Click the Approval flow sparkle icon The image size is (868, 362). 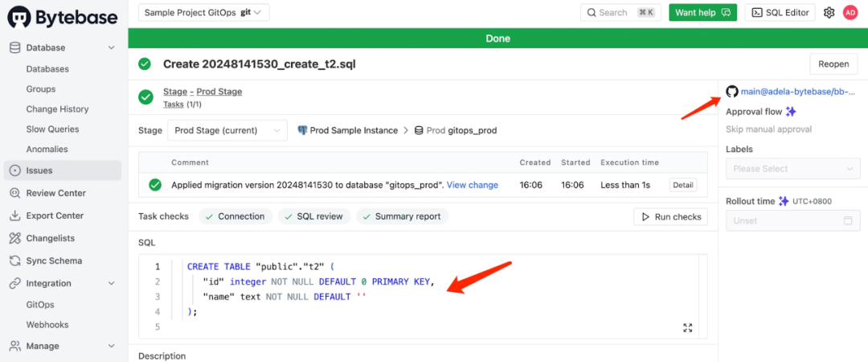pos(791,112)
